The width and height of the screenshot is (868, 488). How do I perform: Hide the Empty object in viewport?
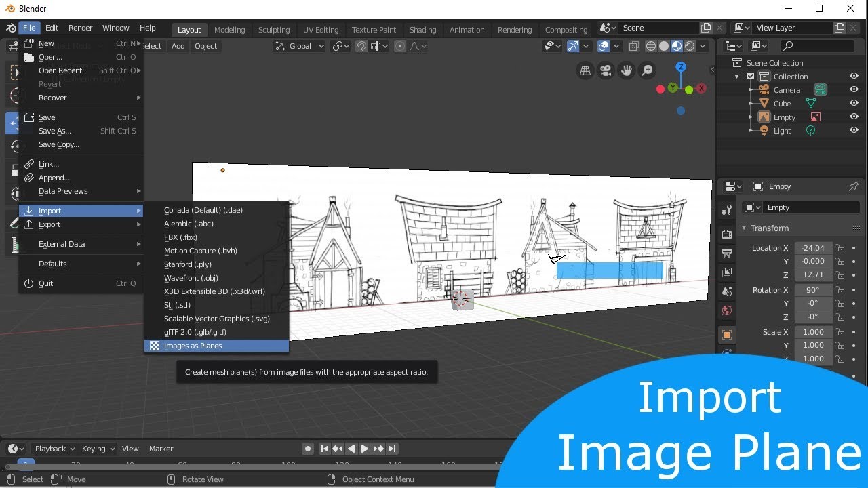[x=854, y=117]
